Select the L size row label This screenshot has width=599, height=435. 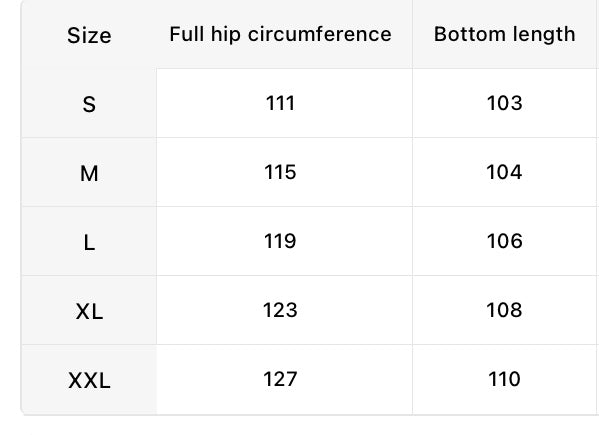click(89, 243)
